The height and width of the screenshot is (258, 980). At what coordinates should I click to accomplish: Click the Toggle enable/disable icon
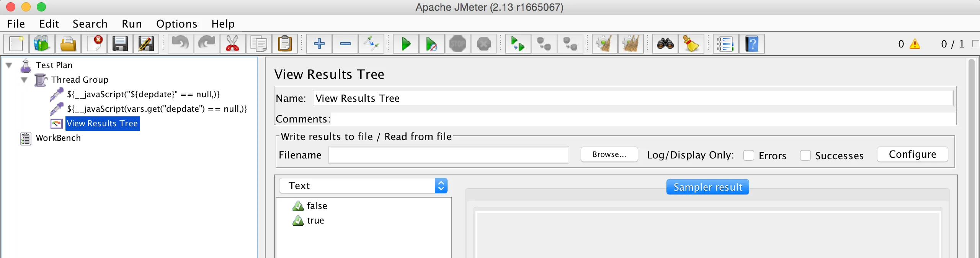[x=371, y=44]
